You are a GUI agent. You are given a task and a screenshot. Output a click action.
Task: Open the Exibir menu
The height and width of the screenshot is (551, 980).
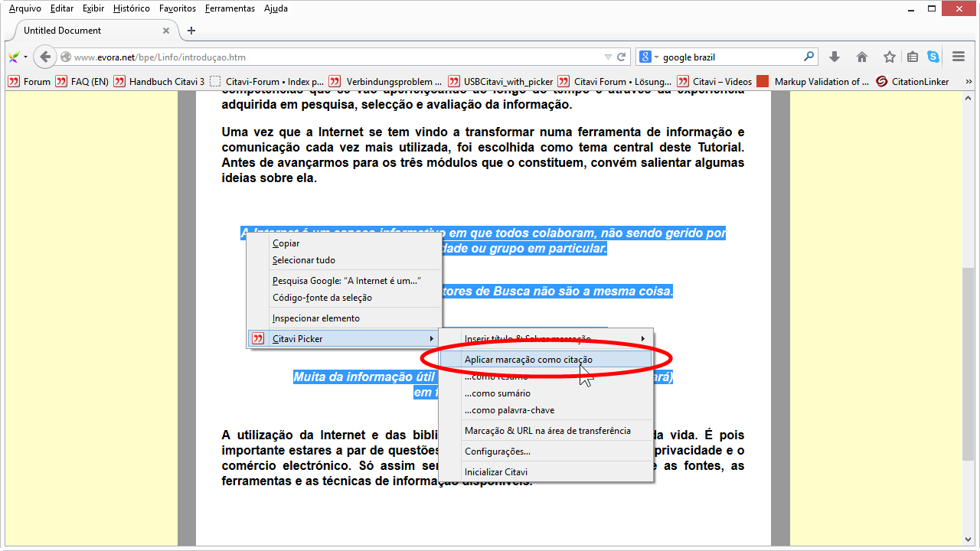click(x=93, y=8)
